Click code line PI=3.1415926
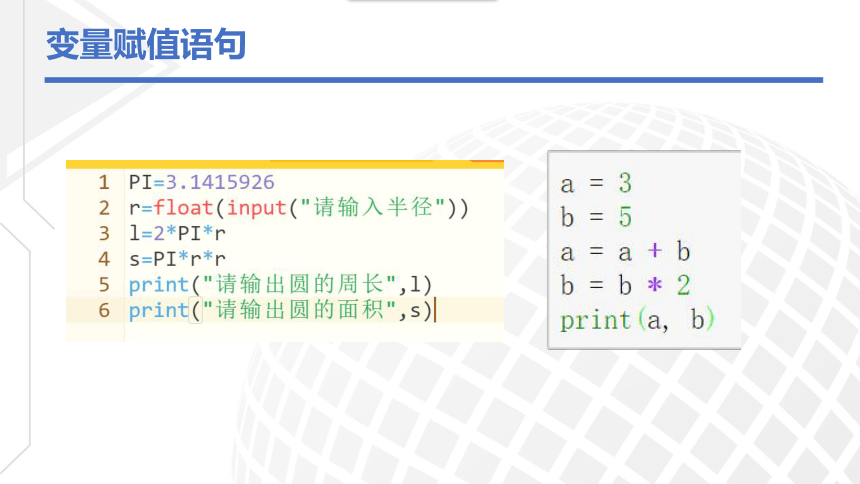 pyautogui.click(x=201, y=182)
